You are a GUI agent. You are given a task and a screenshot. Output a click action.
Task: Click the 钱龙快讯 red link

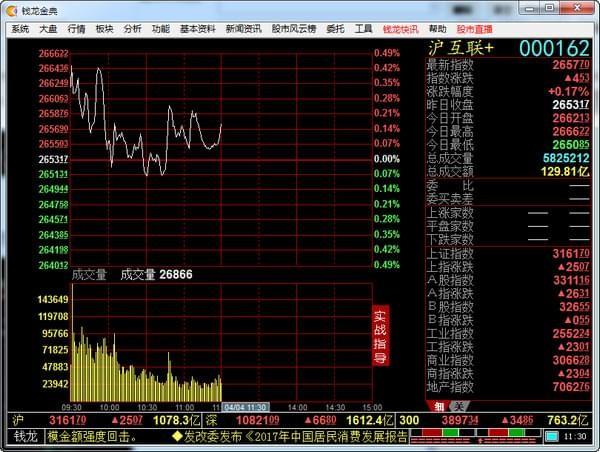(x=400, y=29)
